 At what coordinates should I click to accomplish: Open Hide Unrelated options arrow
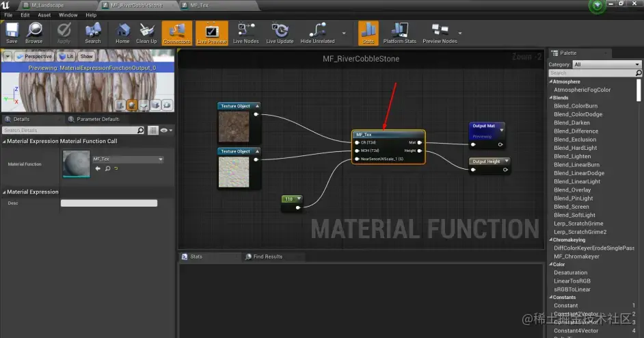[344, 34]
